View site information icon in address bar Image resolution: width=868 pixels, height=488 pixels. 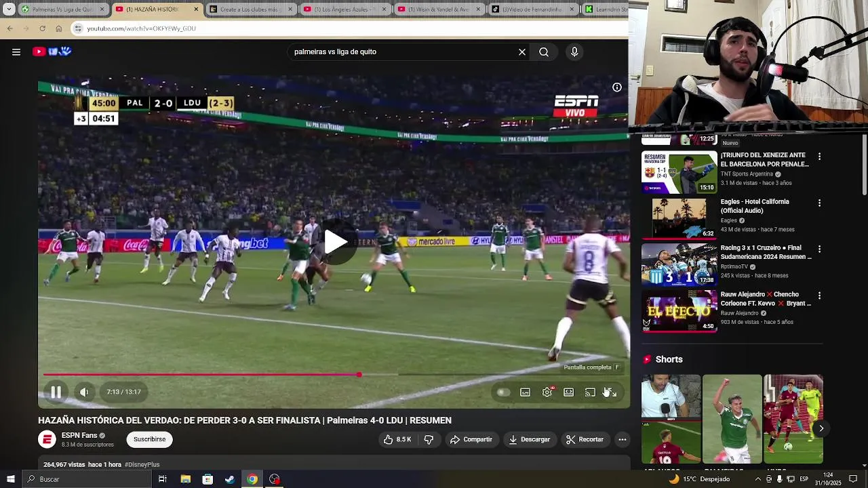click(x=78, y=28)
